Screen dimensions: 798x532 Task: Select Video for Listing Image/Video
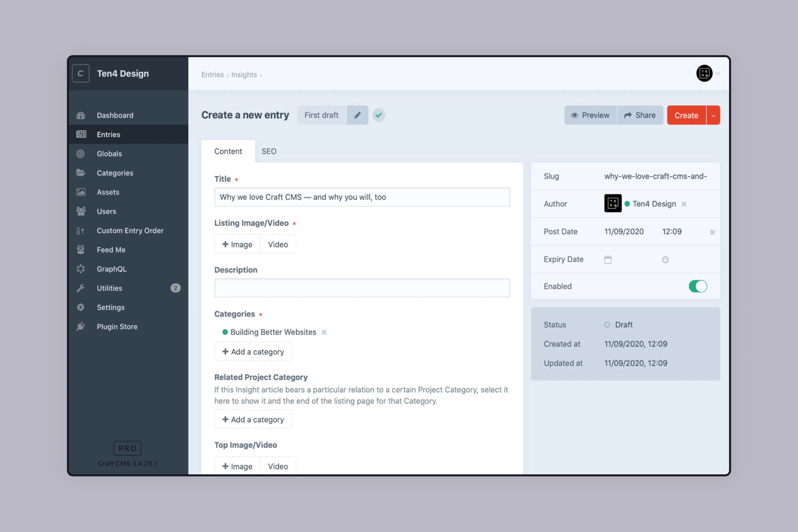(x=278, y=244)
